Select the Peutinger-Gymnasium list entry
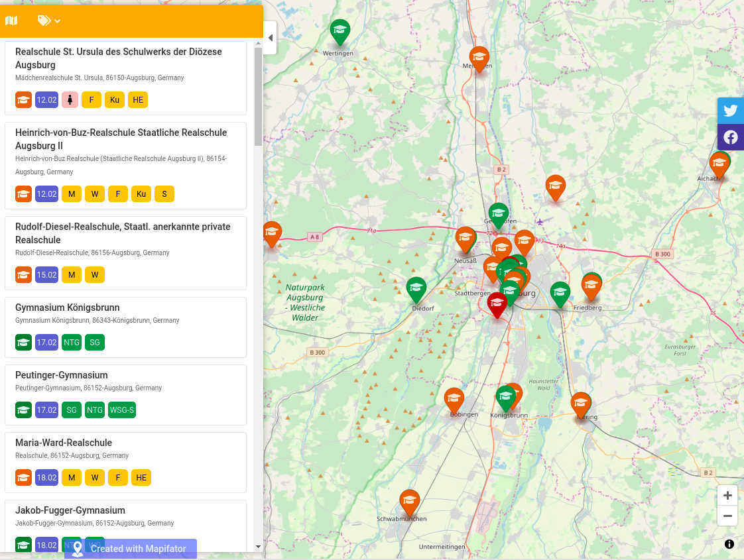 (61, 375)
